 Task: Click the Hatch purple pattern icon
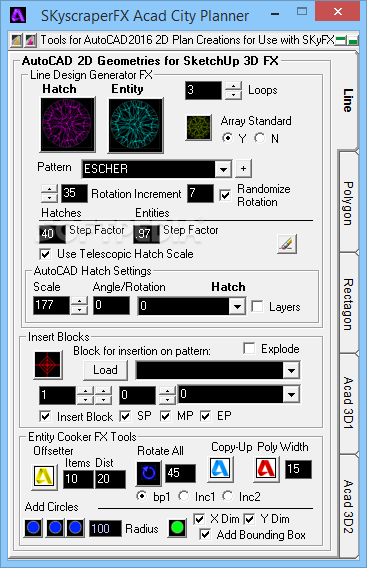67,125
